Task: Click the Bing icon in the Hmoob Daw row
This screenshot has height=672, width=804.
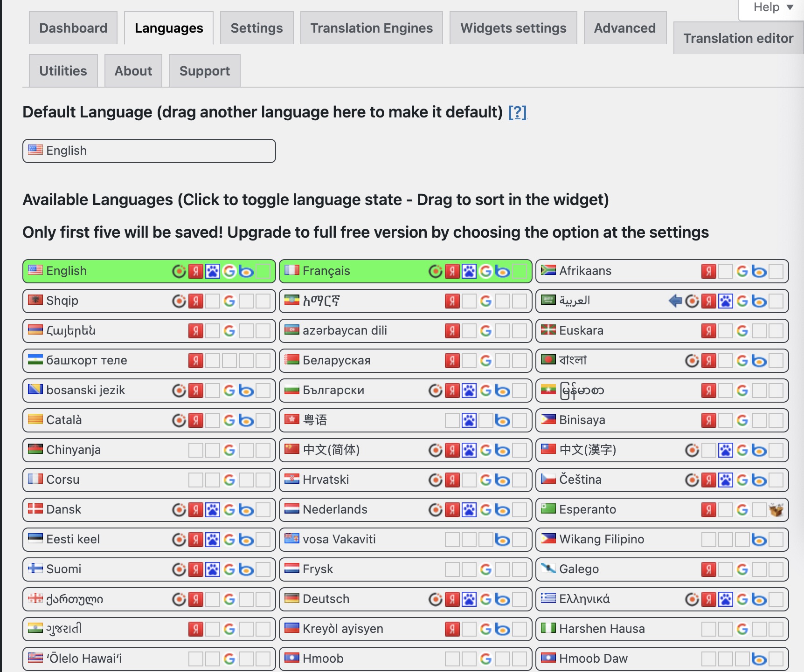Action: click(x=759, y=659)
